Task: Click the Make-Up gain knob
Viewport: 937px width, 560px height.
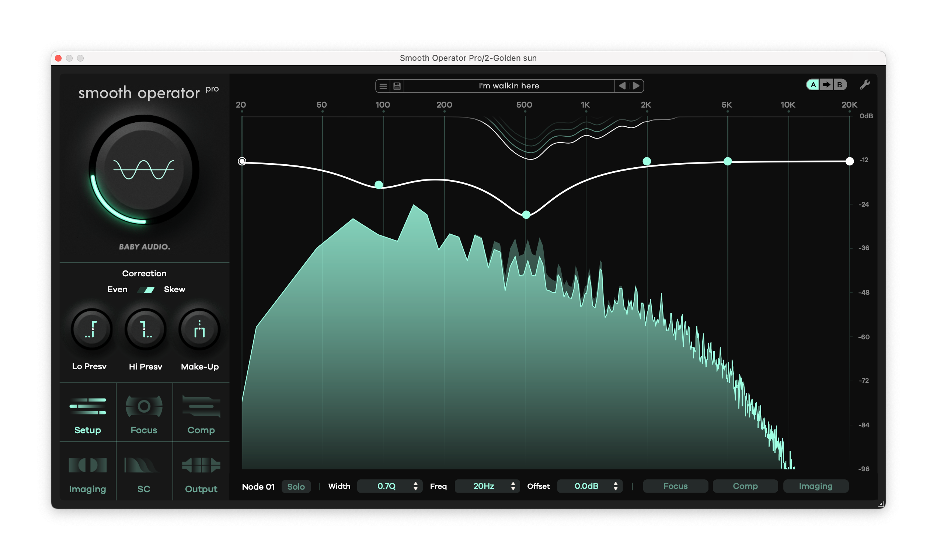Action: tap(199, 329)
